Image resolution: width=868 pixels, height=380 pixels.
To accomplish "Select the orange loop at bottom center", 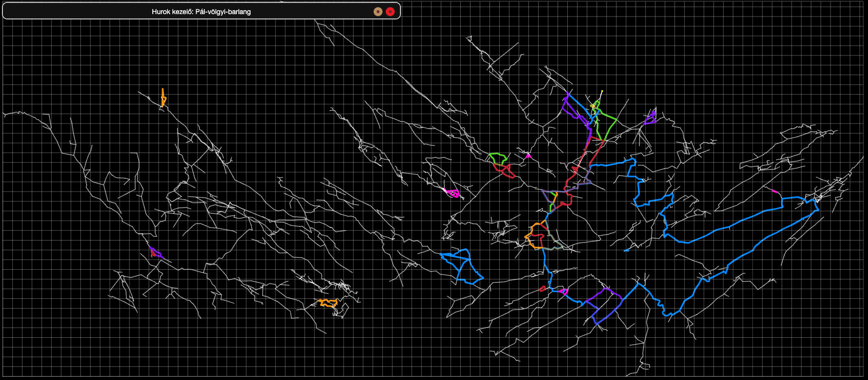I will tap(328, 303).
